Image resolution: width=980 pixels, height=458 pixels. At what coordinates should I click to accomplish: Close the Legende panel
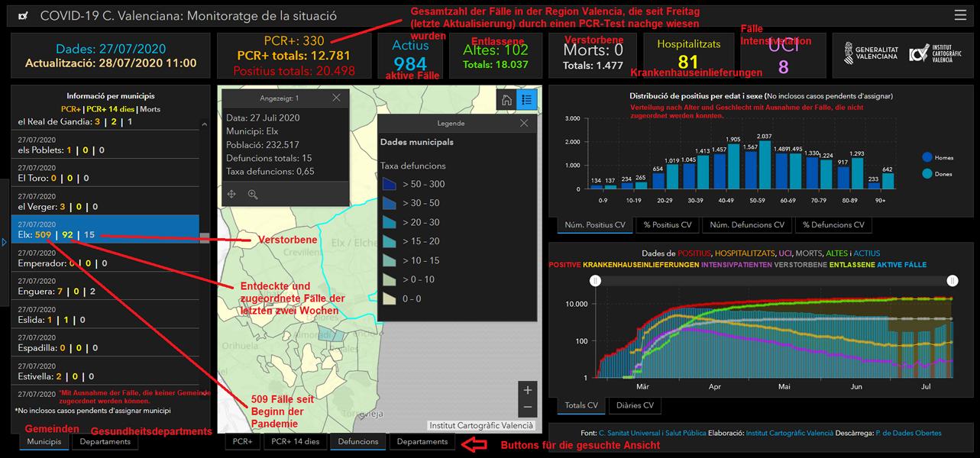pyautogui.click(x=524, y=123)
